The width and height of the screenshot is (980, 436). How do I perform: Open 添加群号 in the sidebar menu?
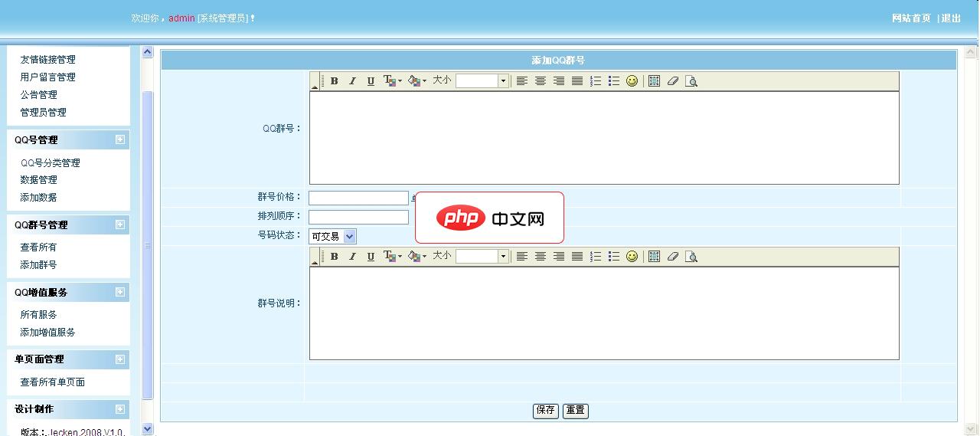[x=38, y=265]
